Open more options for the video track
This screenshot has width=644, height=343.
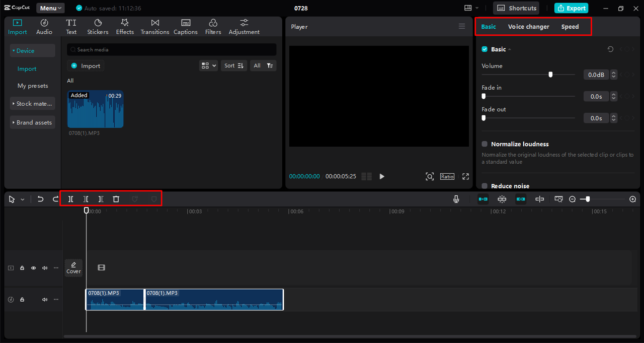click(x=56, y=268)
